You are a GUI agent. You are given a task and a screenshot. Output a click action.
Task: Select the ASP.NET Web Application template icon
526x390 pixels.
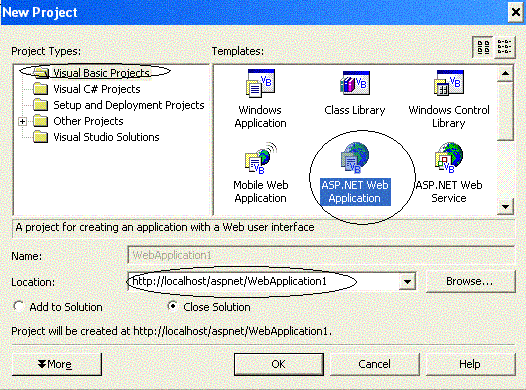click(355, 158)
